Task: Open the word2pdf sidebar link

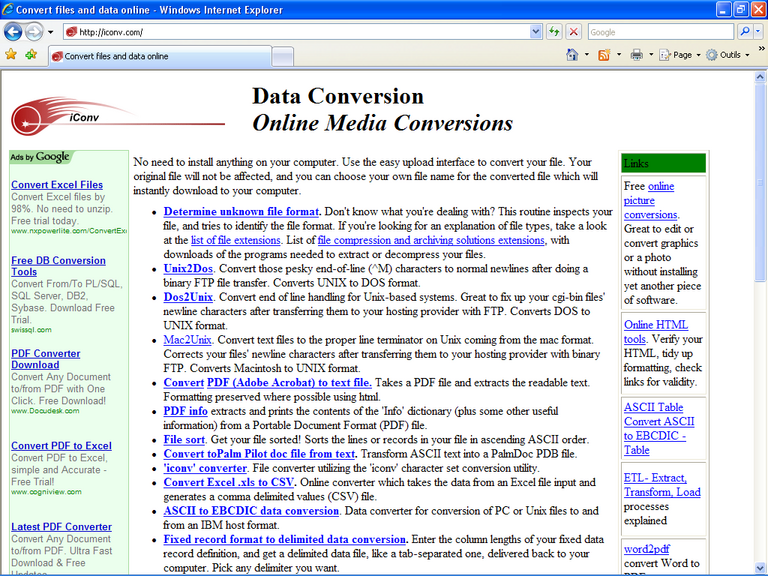Action: (x=647, y=549)
